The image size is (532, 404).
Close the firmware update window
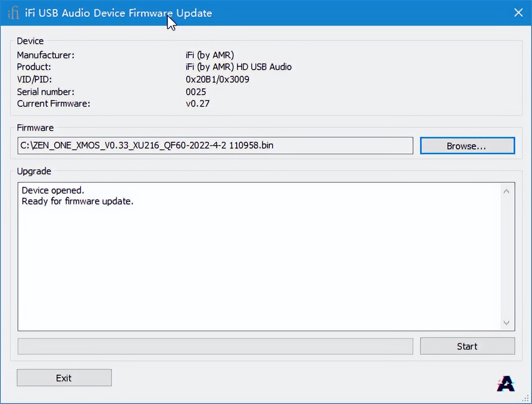(518, 13)
